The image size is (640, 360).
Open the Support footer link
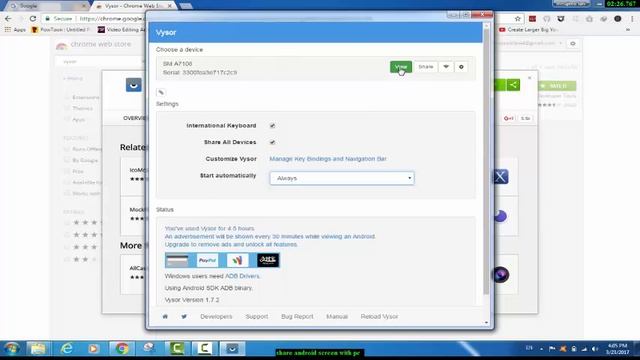pos(257,316)
